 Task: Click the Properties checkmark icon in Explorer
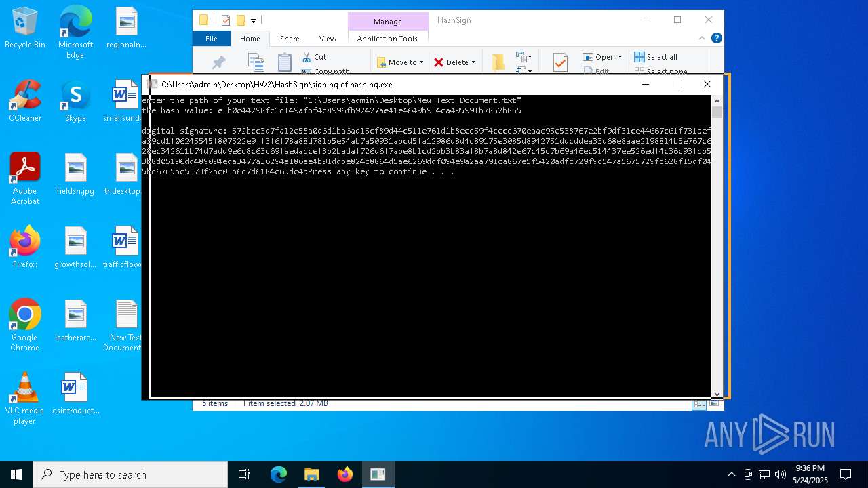pos(560,63)
